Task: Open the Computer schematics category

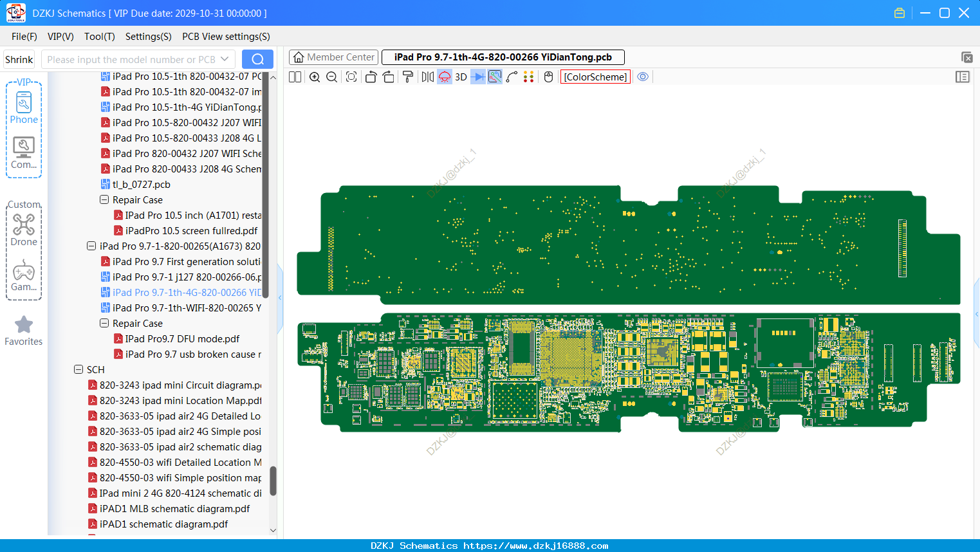Action: 24,152
